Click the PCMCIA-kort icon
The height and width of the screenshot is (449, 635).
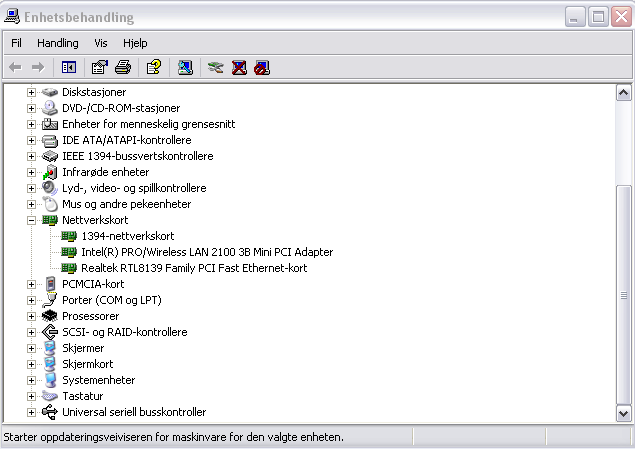pos(50,284)
